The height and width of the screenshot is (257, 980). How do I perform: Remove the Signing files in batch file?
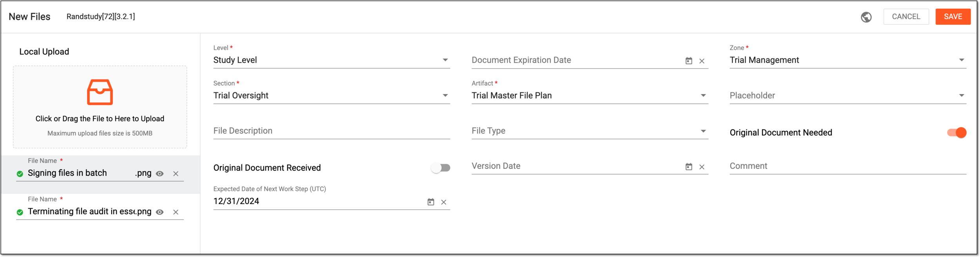tap(176, 174)
